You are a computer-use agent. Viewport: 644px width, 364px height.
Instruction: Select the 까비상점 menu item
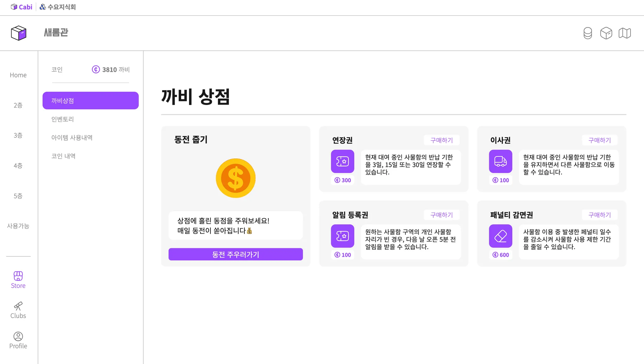(x=91, y=101)
